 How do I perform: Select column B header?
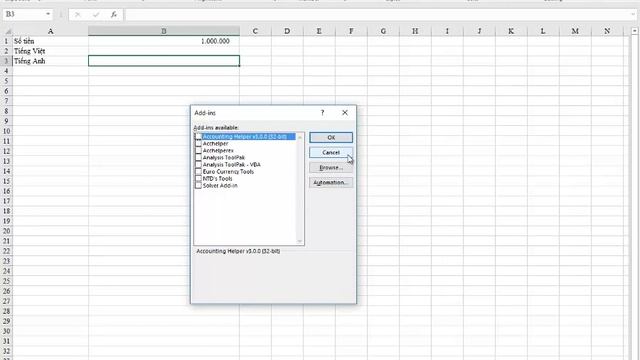(164, 31)
